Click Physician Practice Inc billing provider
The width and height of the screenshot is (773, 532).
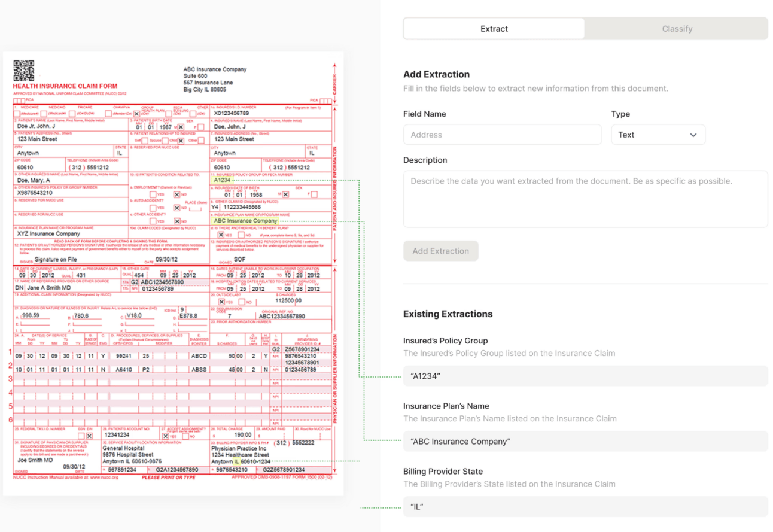click(239, 448)
